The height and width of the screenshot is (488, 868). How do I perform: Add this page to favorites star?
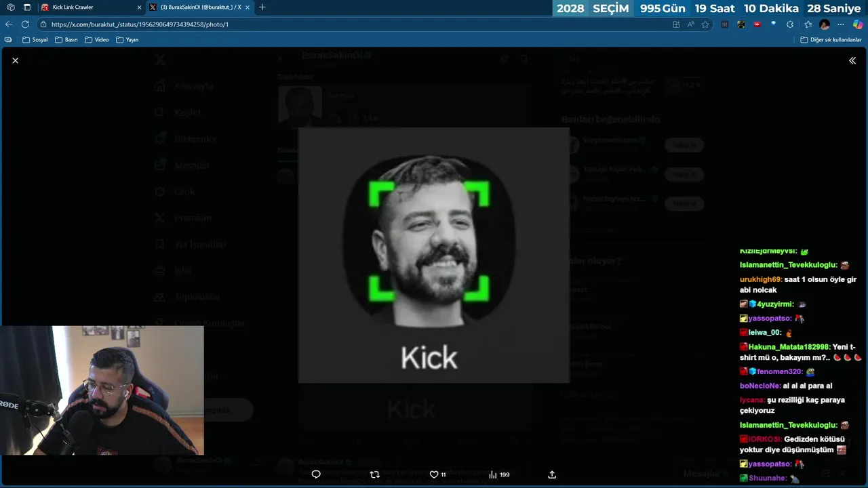[705, 24]
